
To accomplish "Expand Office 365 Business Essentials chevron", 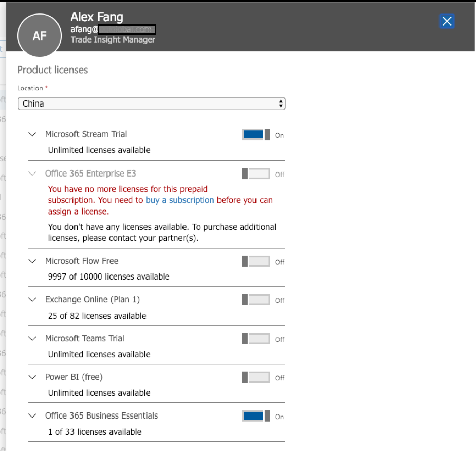I will tap(32, 415).
